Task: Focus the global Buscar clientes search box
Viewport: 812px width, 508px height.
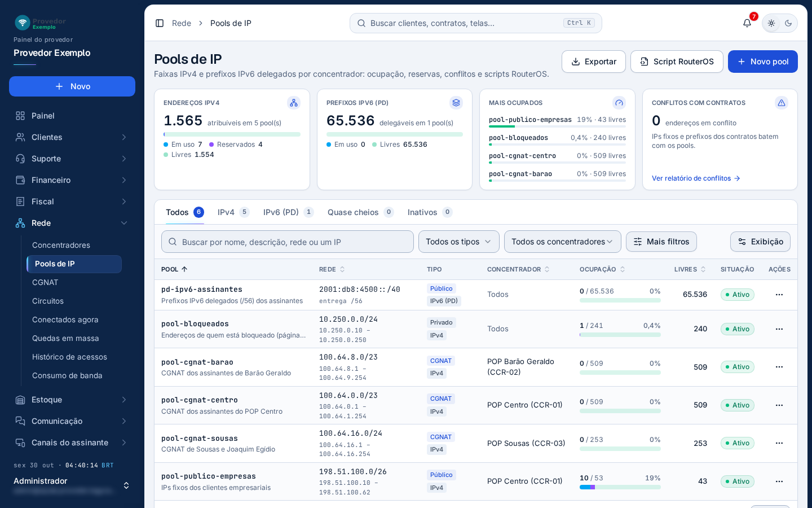Action: [x=476, y=23]
